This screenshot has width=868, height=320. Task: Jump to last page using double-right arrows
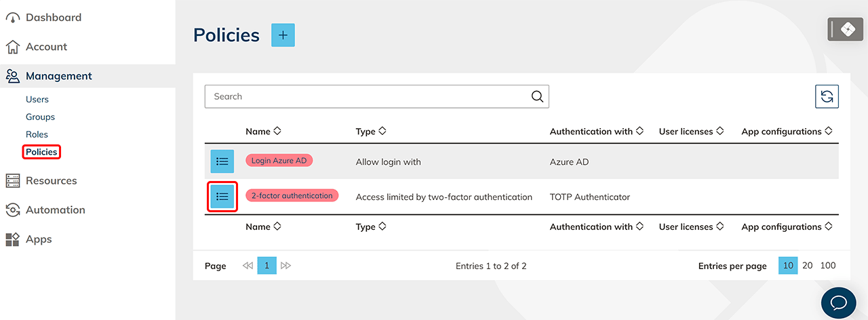(285, 266)
